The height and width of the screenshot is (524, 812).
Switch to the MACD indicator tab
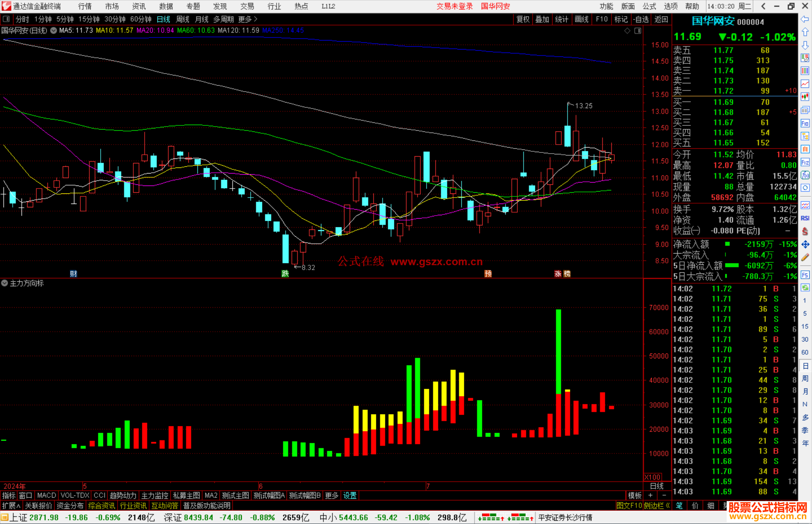pos(47,495)
